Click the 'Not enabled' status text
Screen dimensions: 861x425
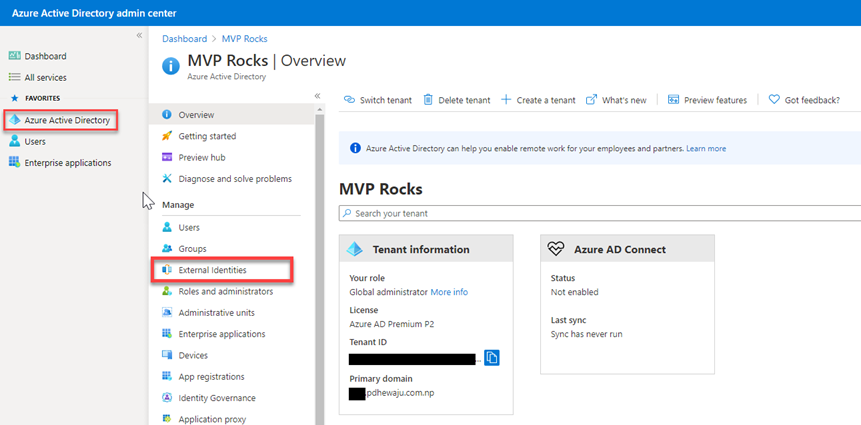(x=574, y=292)
